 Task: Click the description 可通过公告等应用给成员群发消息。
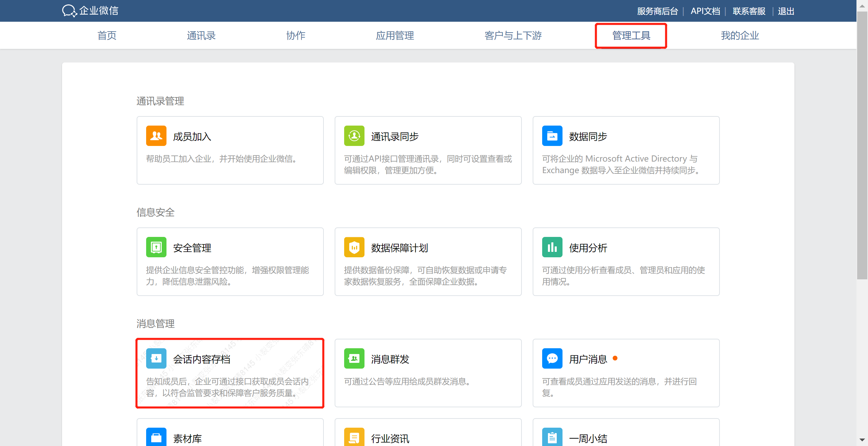(x=408, y=382)
